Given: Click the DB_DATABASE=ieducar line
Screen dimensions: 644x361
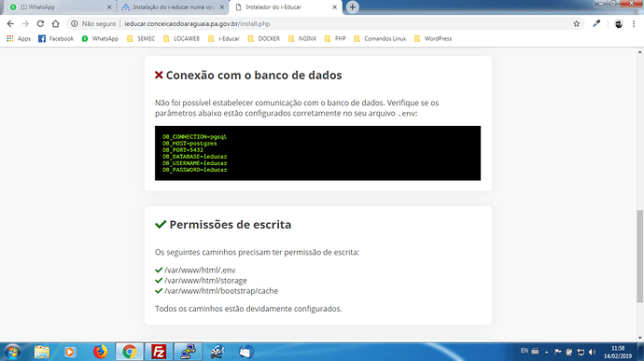Looking at the screenshot, I should [195, 157].
